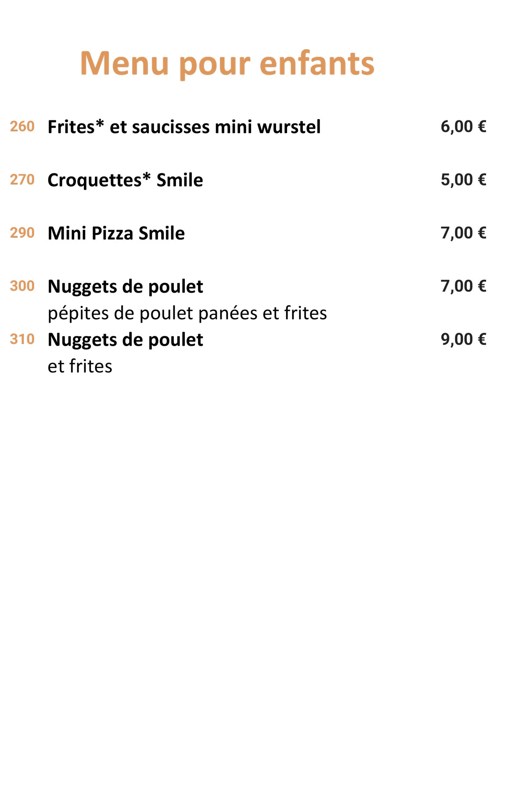Screen dimensions: 532x804
Task: Click the word Menu in the title
Action: pos(125,63)
